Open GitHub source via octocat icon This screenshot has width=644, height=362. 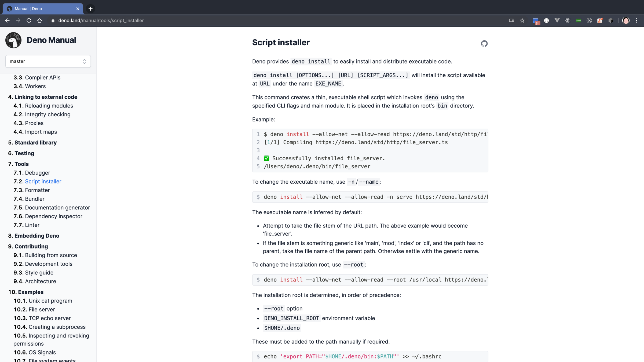[484, 43]
